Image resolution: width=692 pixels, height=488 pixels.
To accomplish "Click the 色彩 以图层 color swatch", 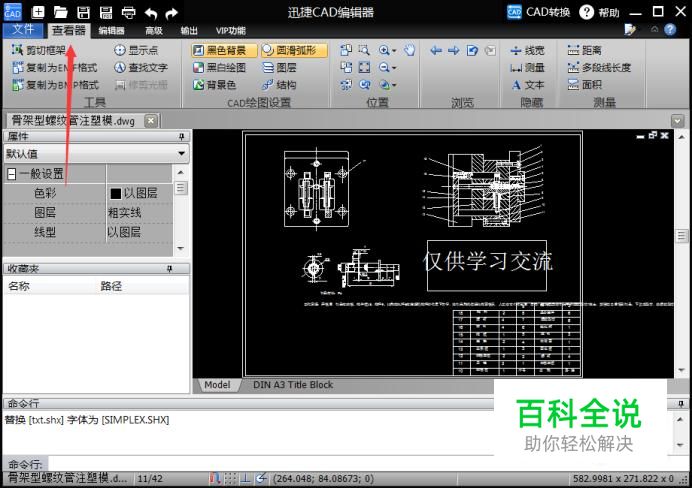I will pos(116,193).
